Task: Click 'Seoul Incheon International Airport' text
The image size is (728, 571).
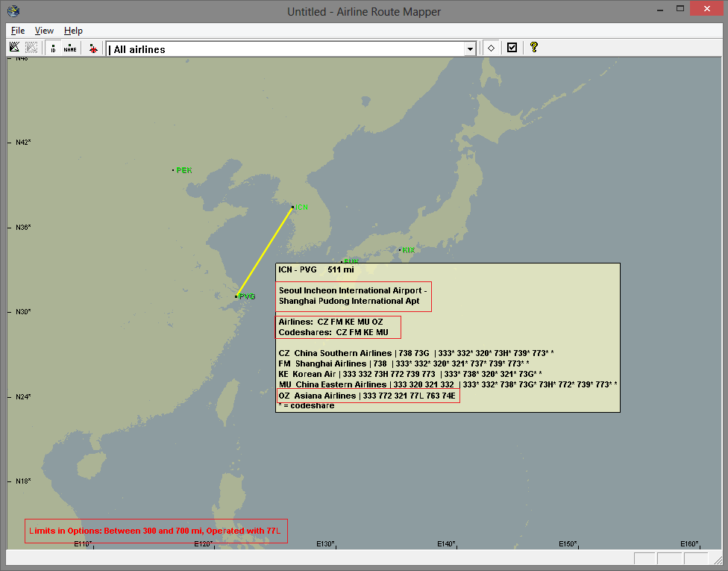Action: [x=350, y=290]
